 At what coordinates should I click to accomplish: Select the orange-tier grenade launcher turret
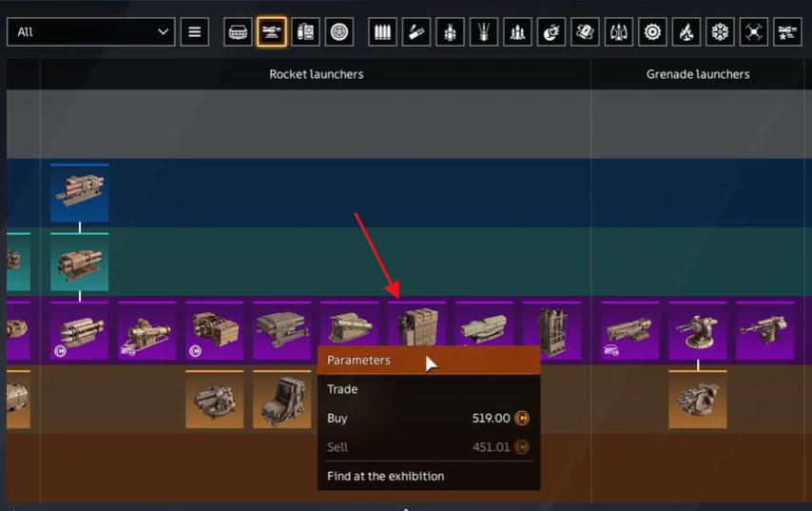click(698, 400)
